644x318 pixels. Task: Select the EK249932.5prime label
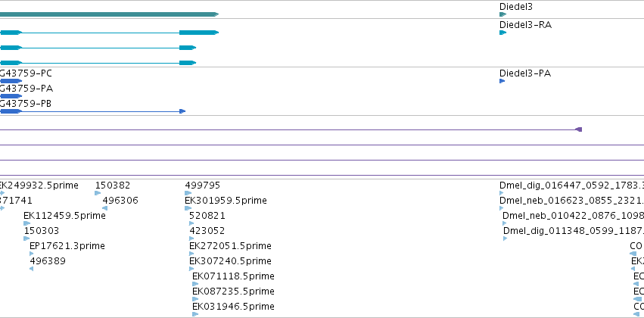[x=39, y=185]
